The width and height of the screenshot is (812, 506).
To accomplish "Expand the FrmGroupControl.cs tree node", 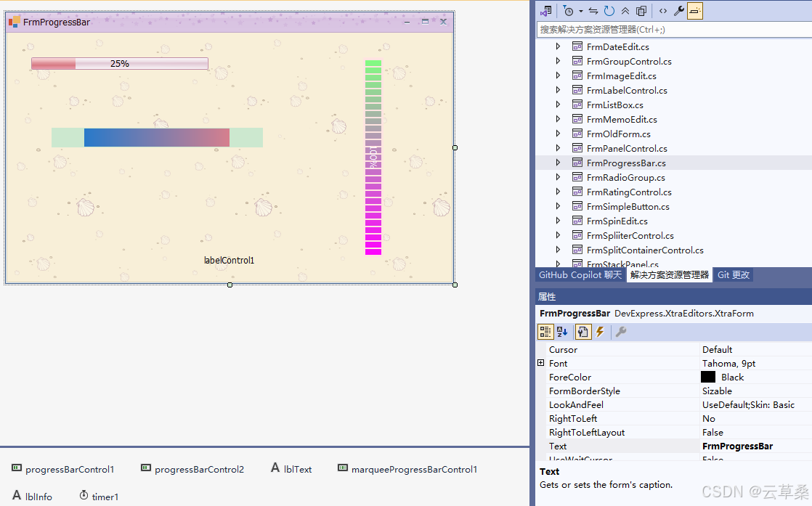I will (x=558, y=60).
